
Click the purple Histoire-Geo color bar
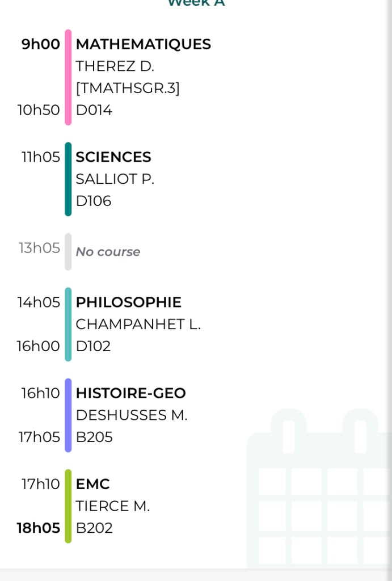(x=68, y=415)
